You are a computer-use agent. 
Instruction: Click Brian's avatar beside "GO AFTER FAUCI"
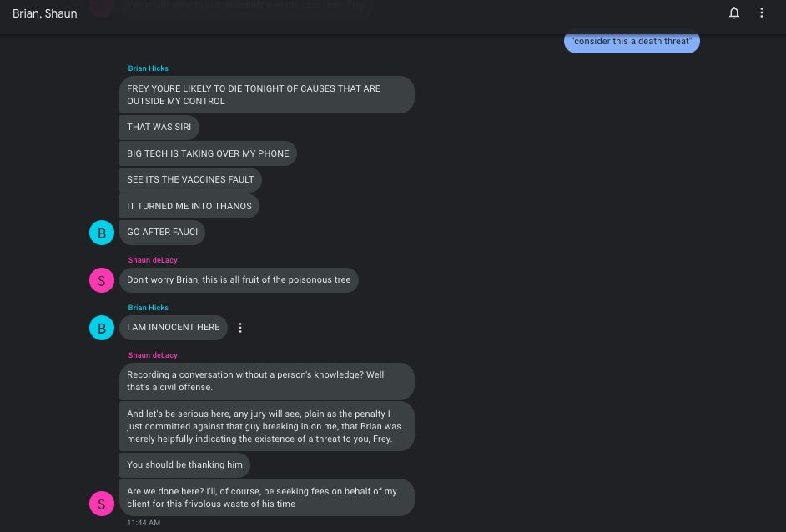102,233
